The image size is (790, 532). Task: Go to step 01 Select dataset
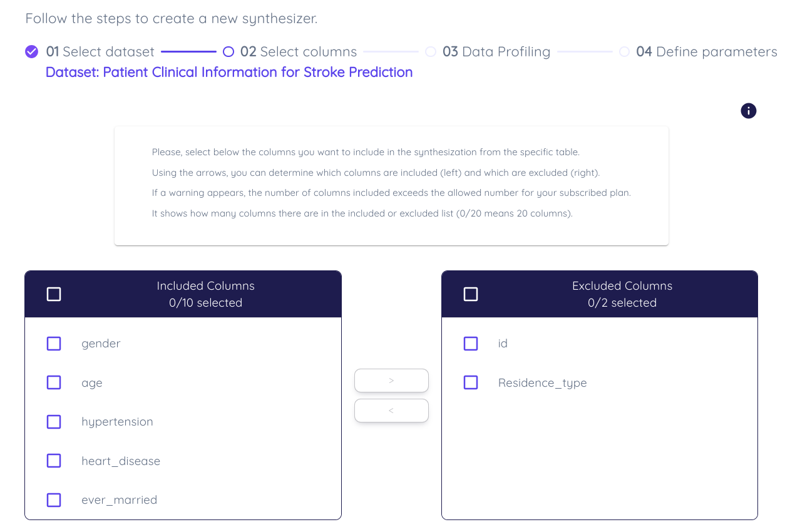pos(100,51)
